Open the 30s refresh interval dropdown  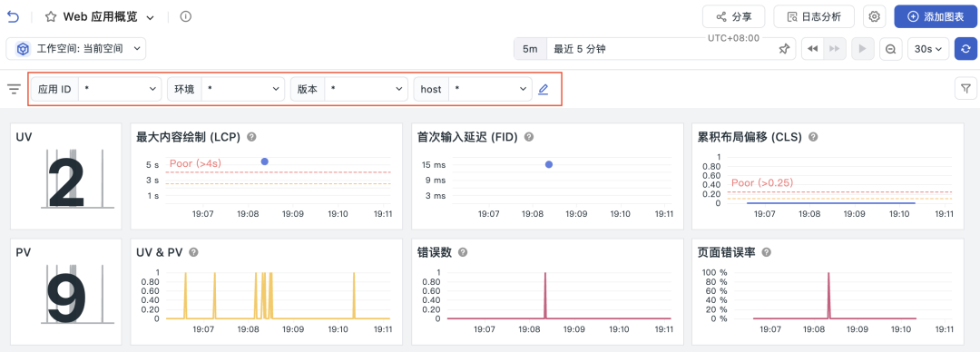click(928, 49)
